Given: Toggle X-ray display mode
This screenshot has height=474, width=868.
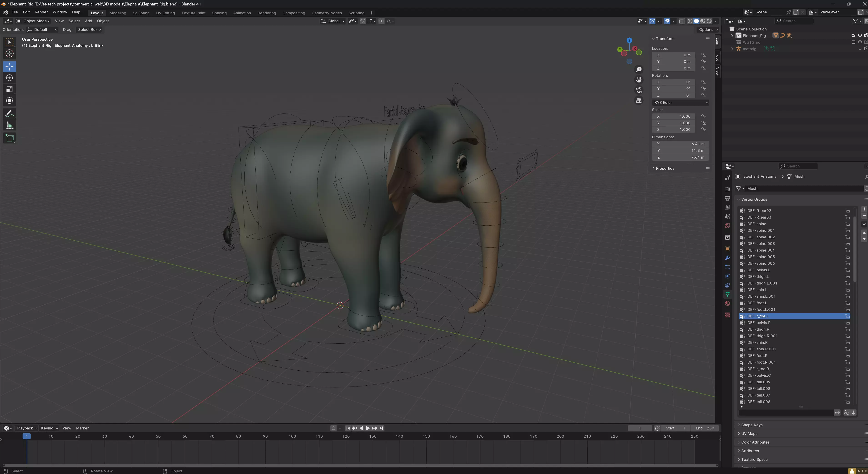Looking at the screenshot, I should point(682,21).
